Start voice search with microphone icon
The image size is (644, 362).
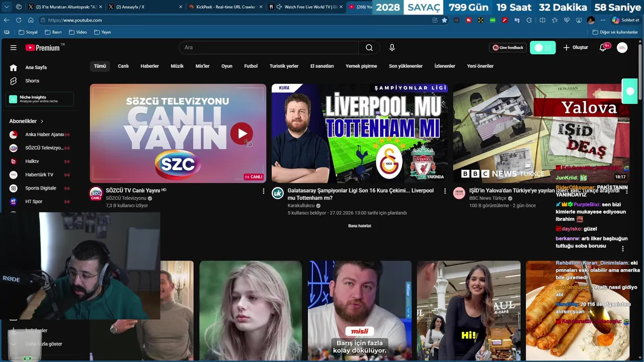pyautogui.click(x=392, y=48)
